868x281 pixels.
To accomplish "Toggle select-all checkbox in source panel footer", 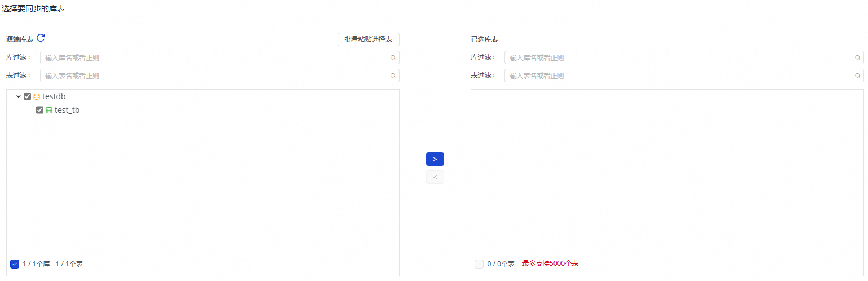I will pyautogui.click(x=15, y=264).
